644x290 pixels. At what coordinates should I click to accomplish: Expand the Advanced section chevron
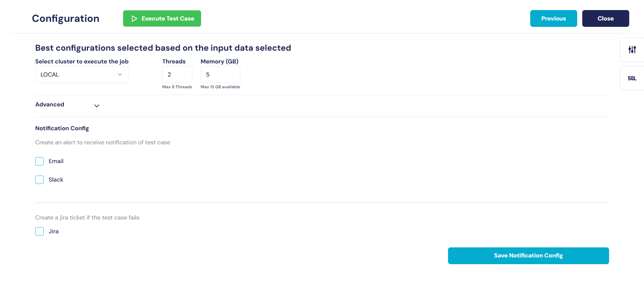[x=97, y=106]
